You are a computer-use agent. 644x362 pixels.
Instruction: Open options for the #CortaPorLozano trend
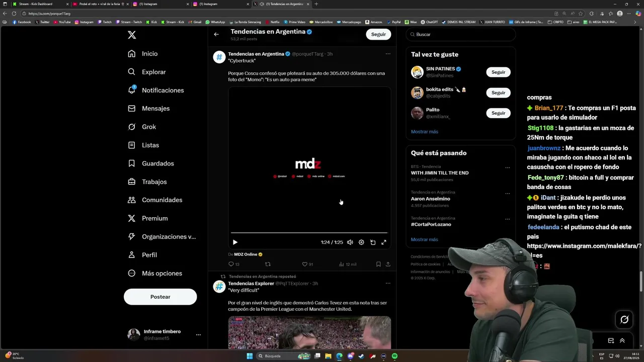pyautogui.click(x=507, y=219)
